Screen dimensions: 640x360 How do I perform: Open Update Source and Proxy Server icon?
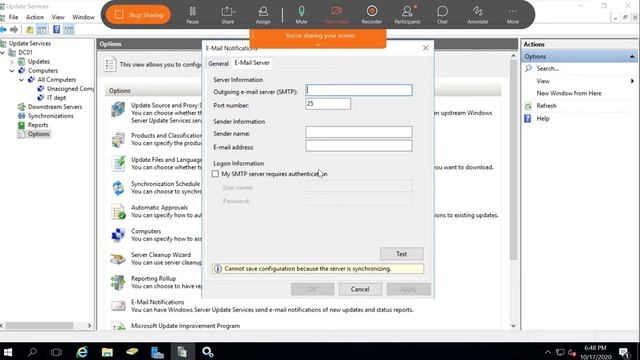(x=118, y=109)
